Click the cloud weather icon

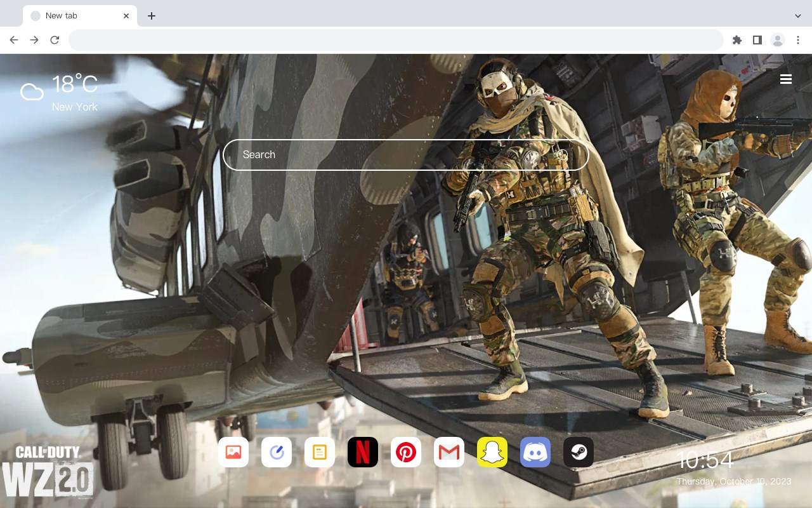coord(32,92)
